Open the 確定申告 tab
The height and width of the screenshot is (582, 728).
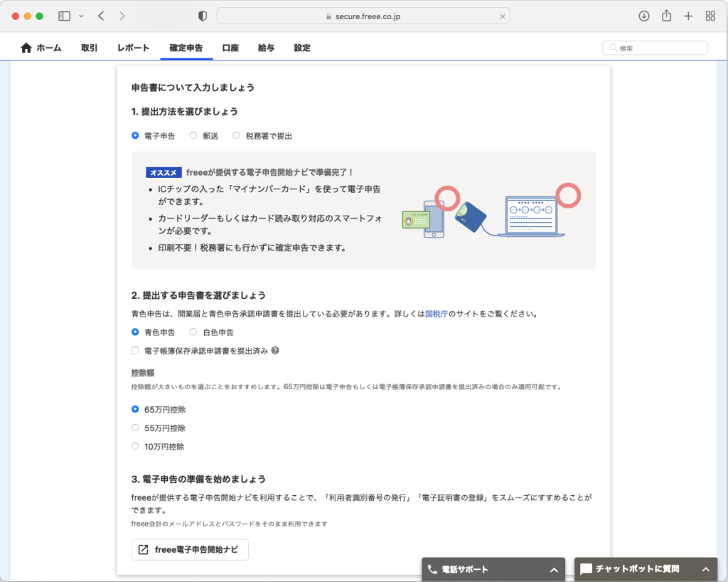click(186, 48)
